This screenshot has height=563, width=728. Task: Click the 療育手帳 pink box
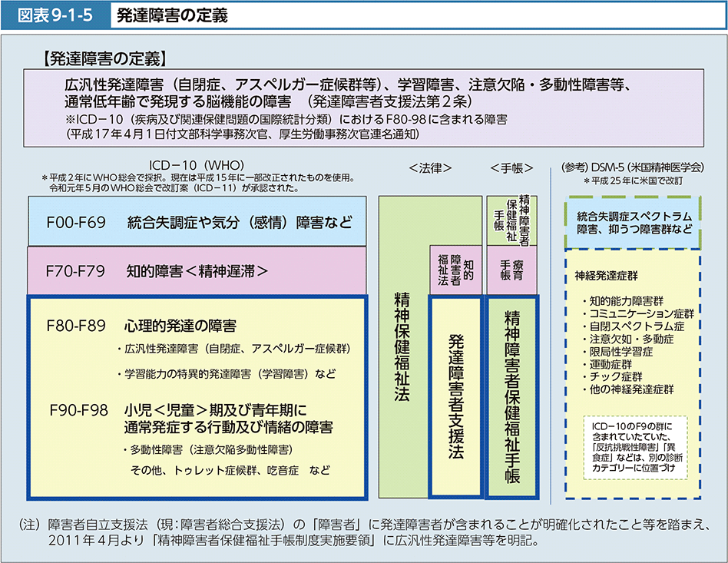tap(511, 270)
